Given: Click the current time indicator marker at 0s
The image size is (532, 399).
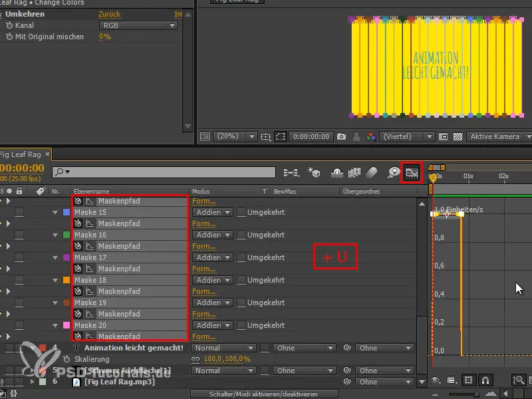Looking at the screenshot, I should click(x=433, y=177).
